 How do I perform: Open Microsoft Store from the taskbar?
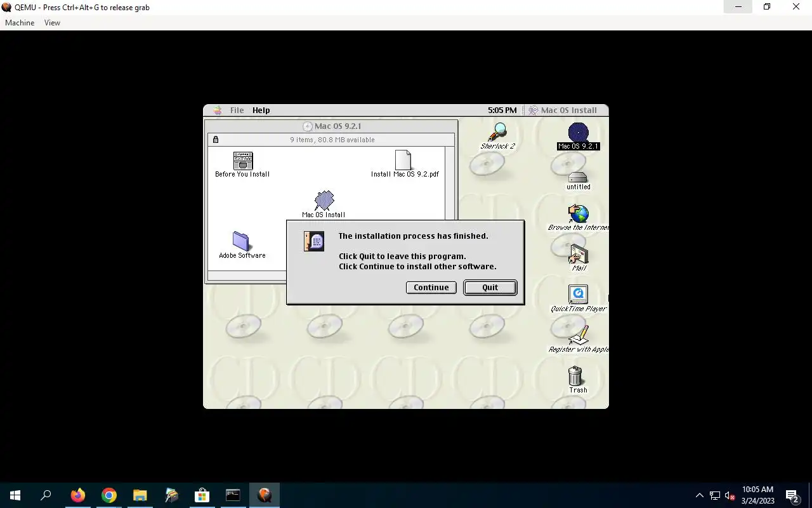pyautogui.click(x=202, y=495)
